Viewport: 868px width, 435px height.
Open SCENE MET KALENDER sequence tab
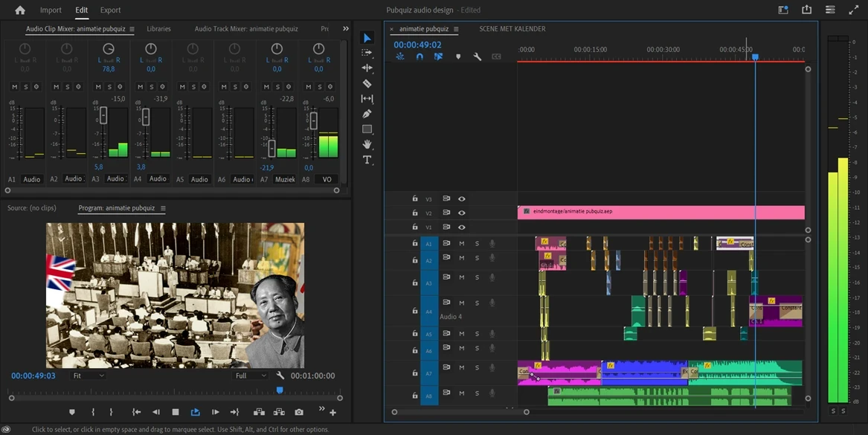click(x=512, y=29)
